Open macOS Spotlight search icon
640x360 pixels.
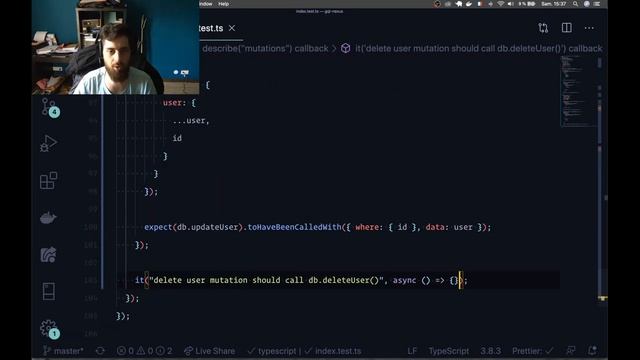pyautogui.click(x=576, y=4)
